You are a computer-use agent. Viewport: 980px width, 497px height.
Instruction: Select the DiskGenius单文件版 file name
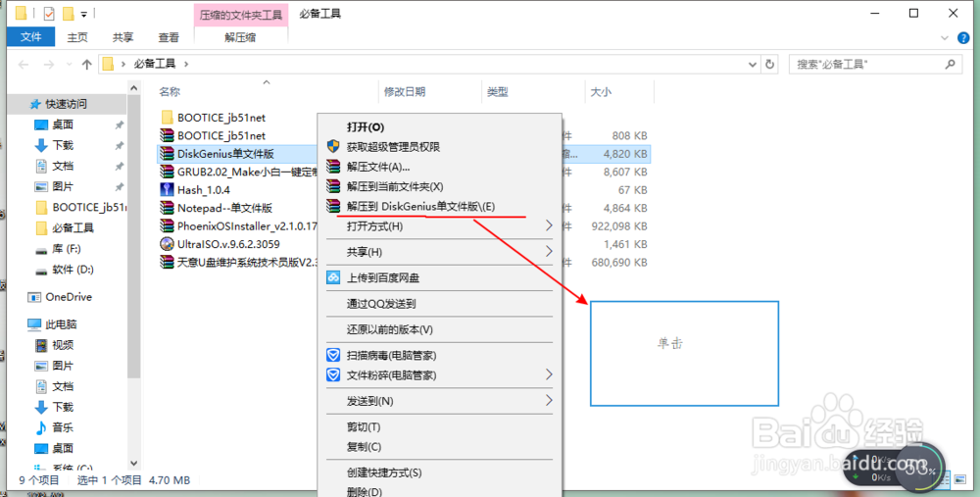(225, 154)
